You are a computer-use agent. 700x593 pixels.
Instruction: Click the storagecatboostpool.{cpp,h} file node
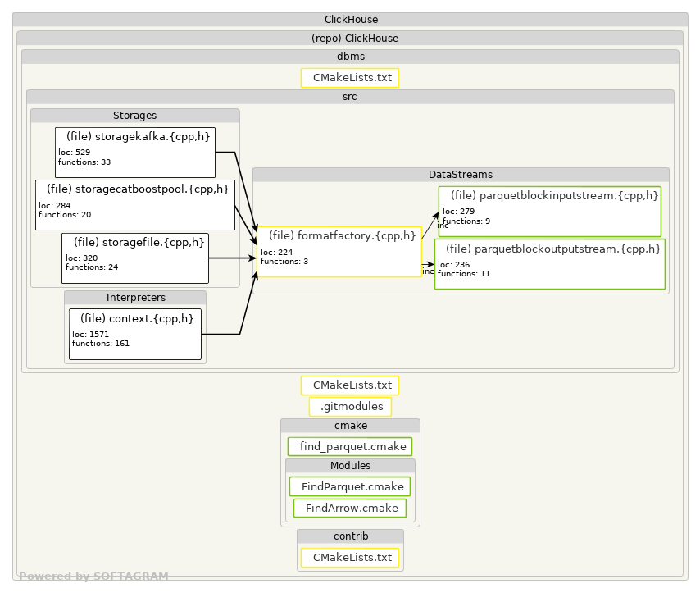tap(134, 205)
